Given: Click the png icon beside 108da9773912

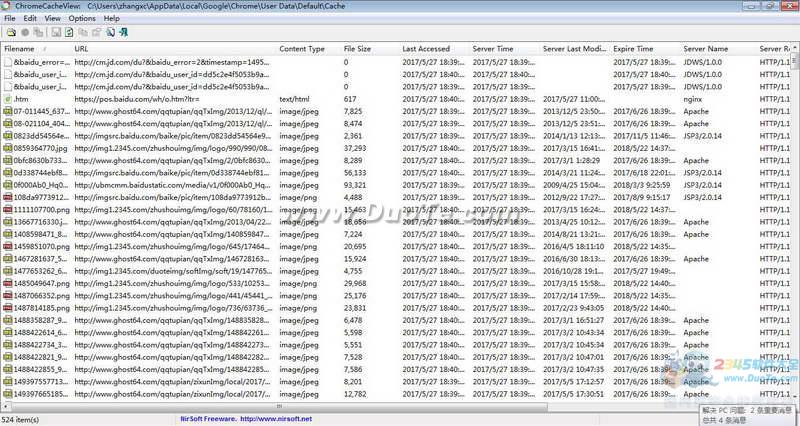Looking at the screenshot, I should (x=8, y=197).
